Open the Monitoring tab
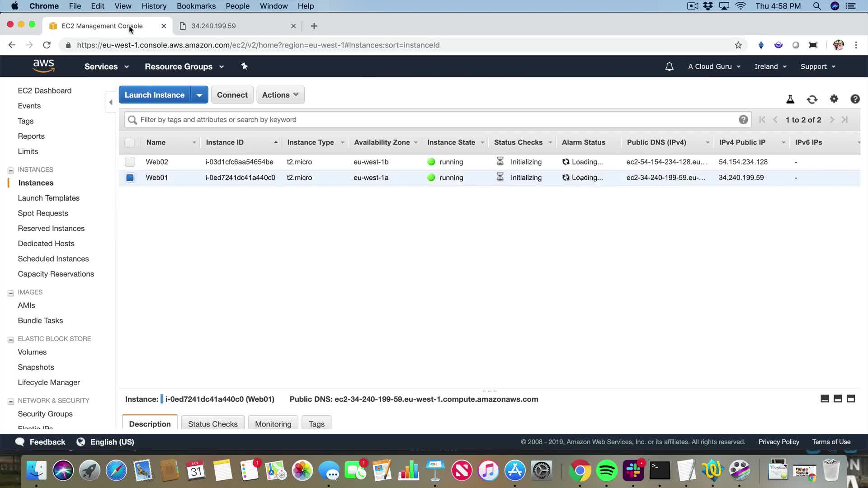 tap(273, 424)
